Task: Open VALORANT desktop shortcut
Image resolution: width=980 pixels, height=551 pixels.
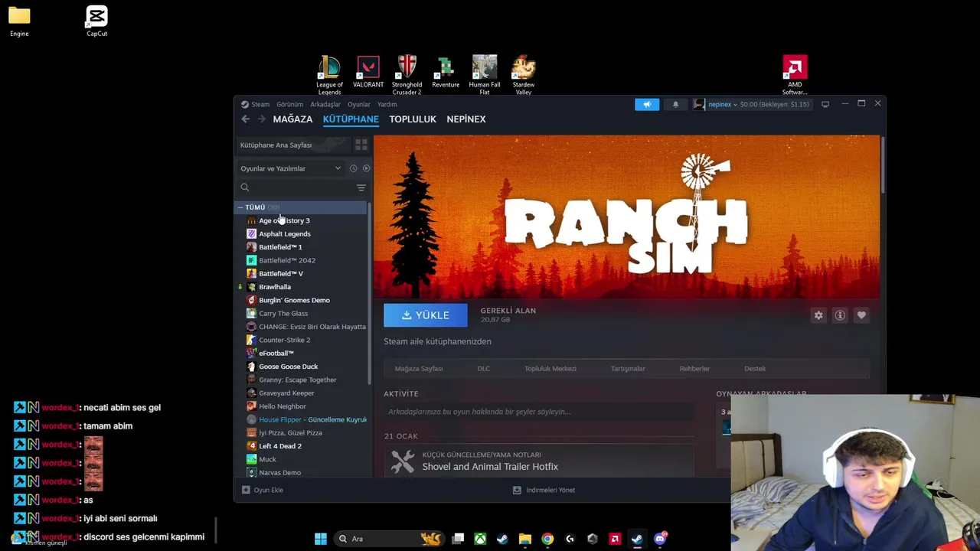Action: coord(368,73)
